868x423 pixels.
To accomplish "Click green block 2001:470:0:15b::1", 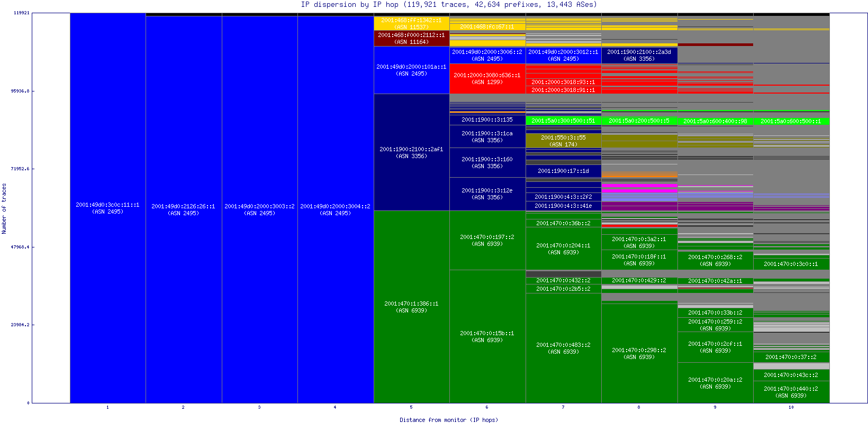I will 487,336.
